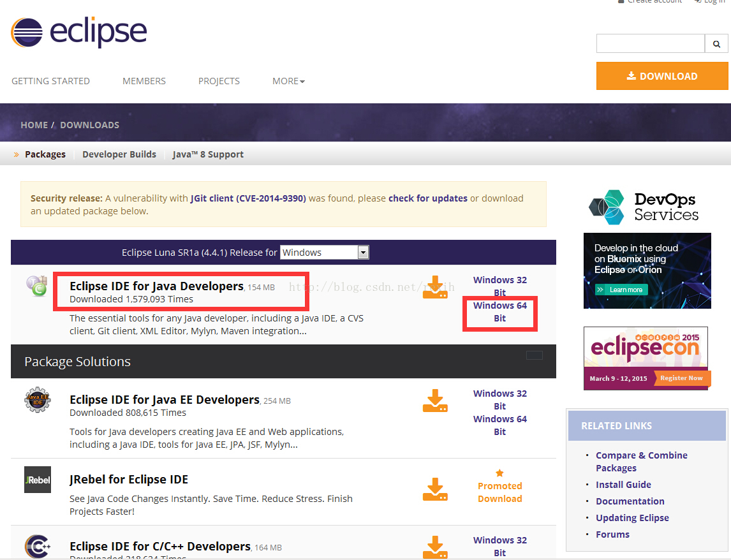The height and width of the screenshot is (560, 731).
Task: Choose Windows 64 Bit for Java Developers
Action: (x=499, y=312)
